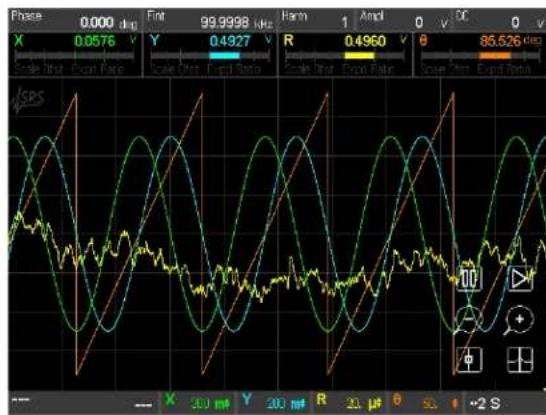Click the yellow R channel bar graph
The image size is (546, 415).
pyautogui.click(x=345, y=56)
